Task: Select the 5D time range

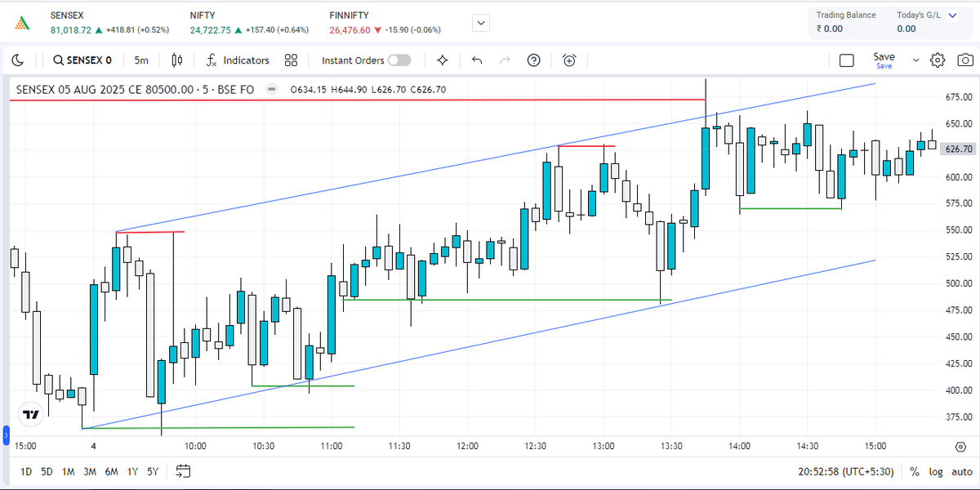Action: 47,471
